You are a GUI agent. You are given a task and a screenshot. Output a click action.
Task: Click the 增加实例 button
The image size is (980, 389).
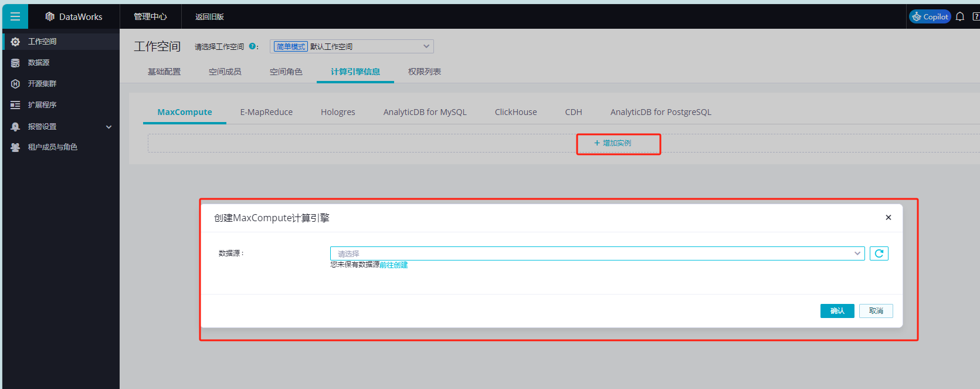(x=613, y=143)
